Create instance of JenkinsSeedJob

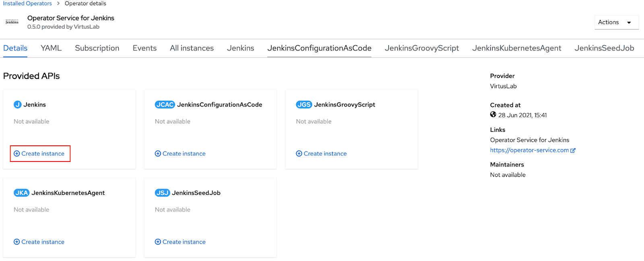click(x=180, y=242)
